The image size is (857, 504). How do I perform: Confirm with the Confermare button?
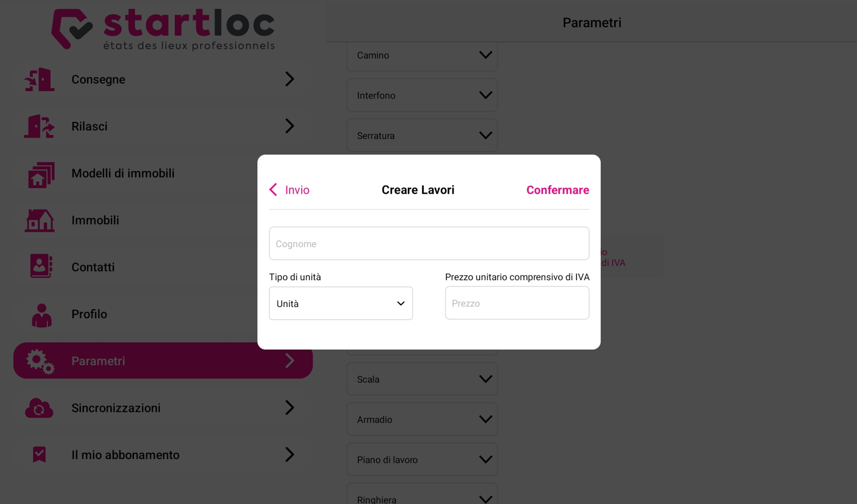[557, 190]
